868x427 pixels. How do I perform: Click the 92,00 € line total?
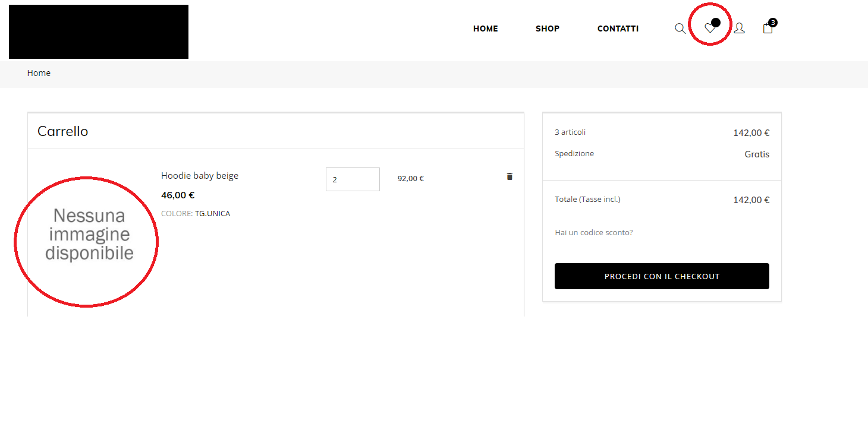pyautogui.click(x=410, y=178)
